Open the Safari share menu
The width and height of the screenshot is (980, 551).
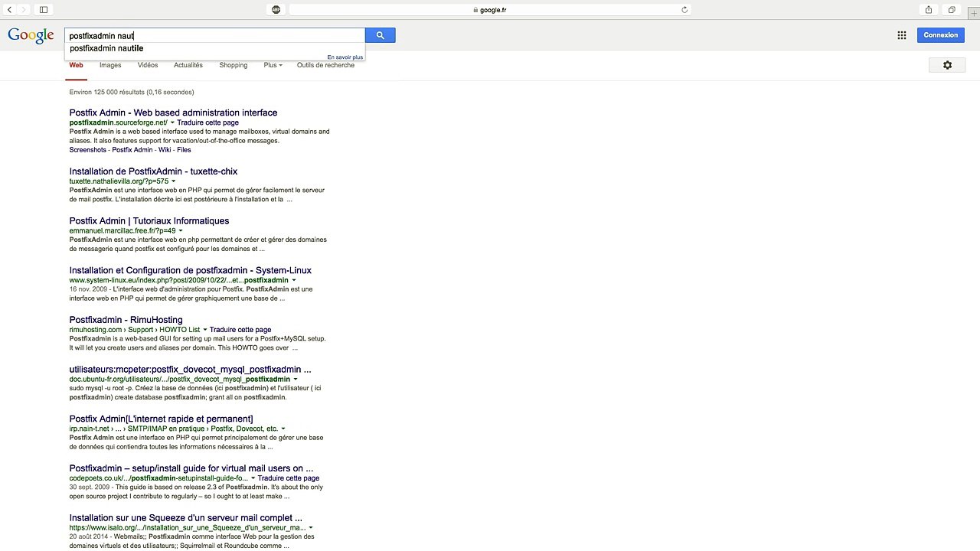point(929,10)
